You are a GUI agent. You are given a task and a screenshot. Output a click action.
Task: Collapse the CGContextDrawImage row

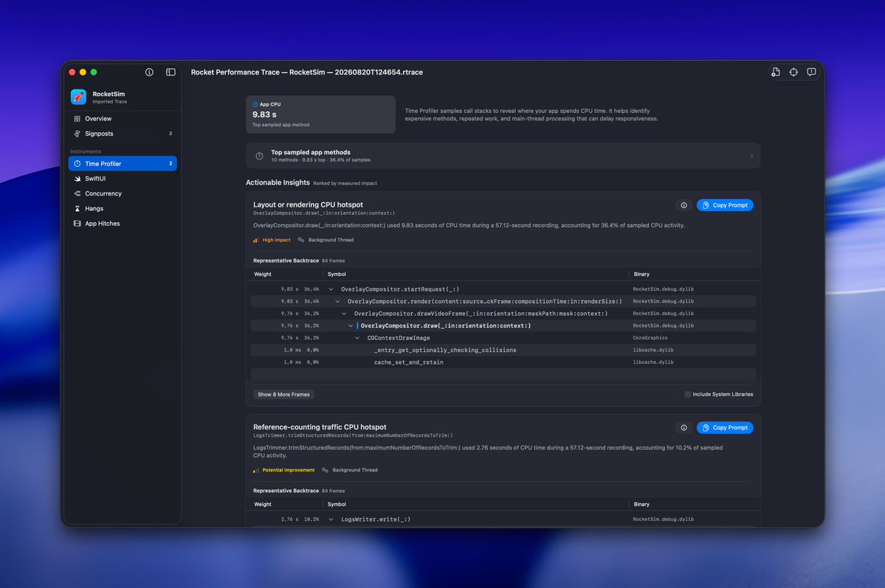357,338
